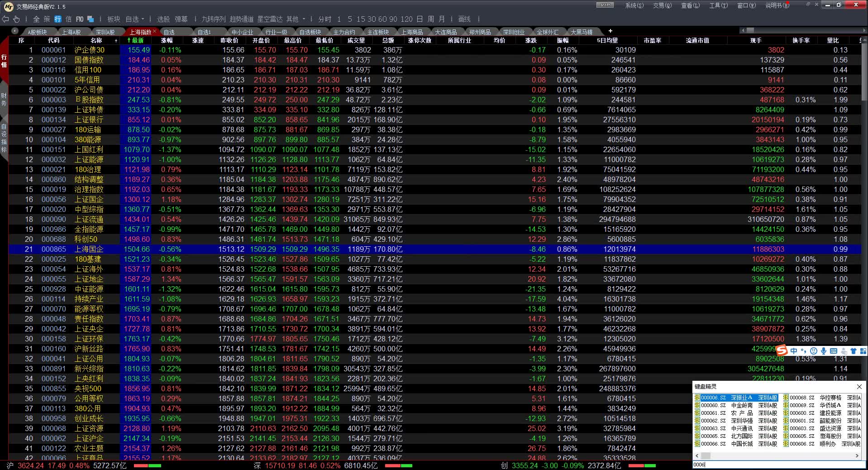Click 键盘精灵 search input field
The height and width of the screenshot is (470, 868).
pyautogui.click(x=779, y=465)
